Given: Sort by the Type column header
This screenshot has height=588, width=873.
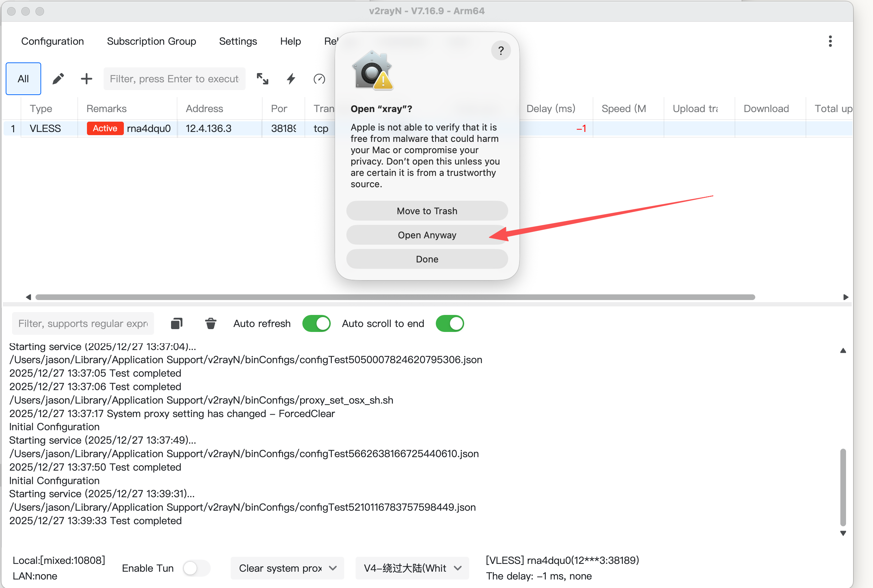Looking at the screenshot, I should coord(49,109).
